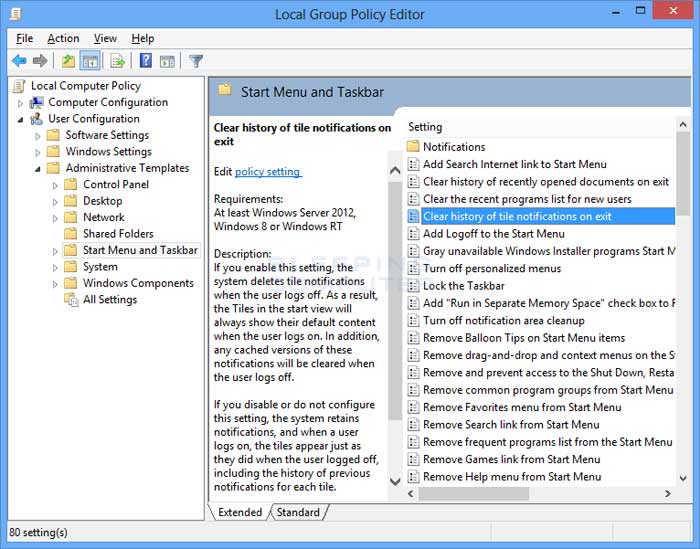This screenshot has width=700, height=549.
Task: Click icon beside Turn off personalized menus
Action: [413, 268]
